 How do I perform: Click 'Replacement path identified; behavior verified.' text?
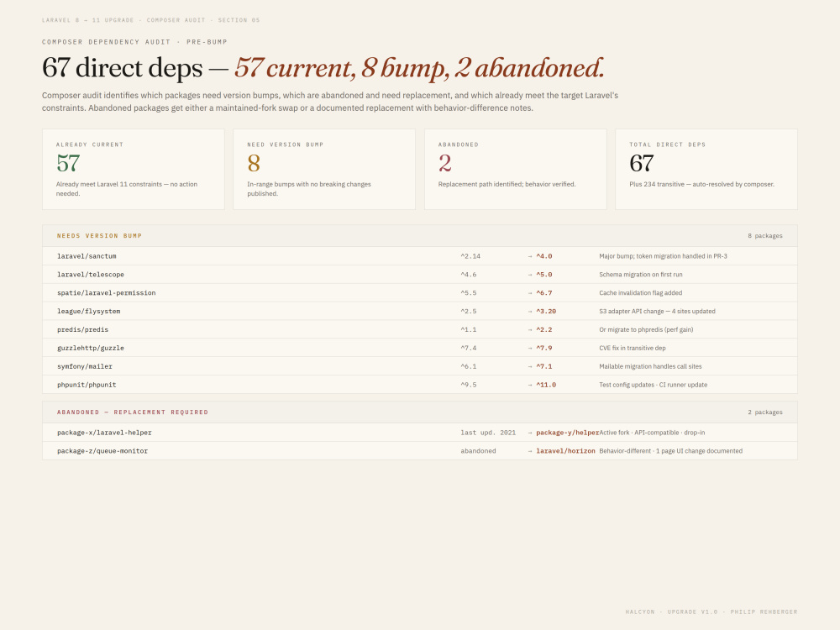coord(507,184)
